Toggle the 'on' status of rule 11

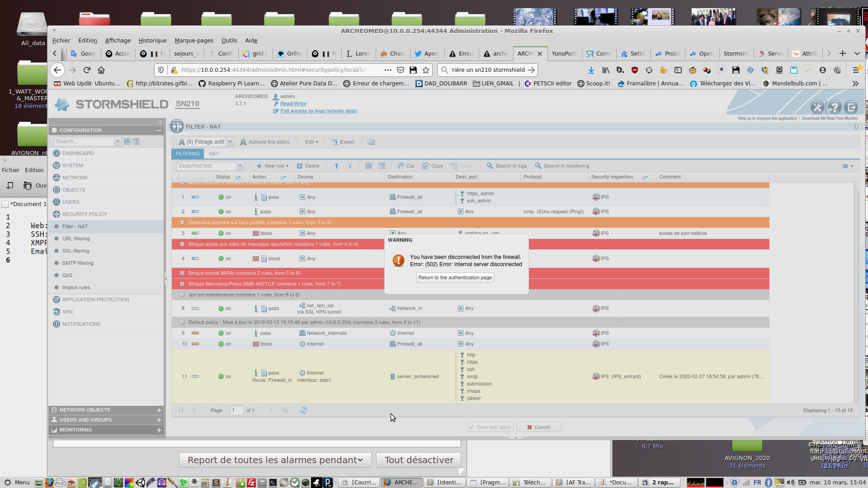[224, 376]
